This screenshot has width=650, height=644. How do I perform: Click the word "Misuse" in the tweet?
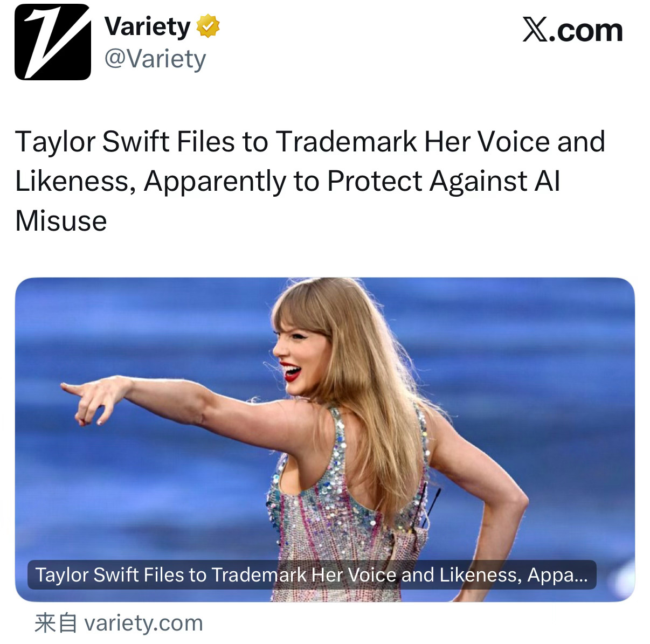(61, 220)
